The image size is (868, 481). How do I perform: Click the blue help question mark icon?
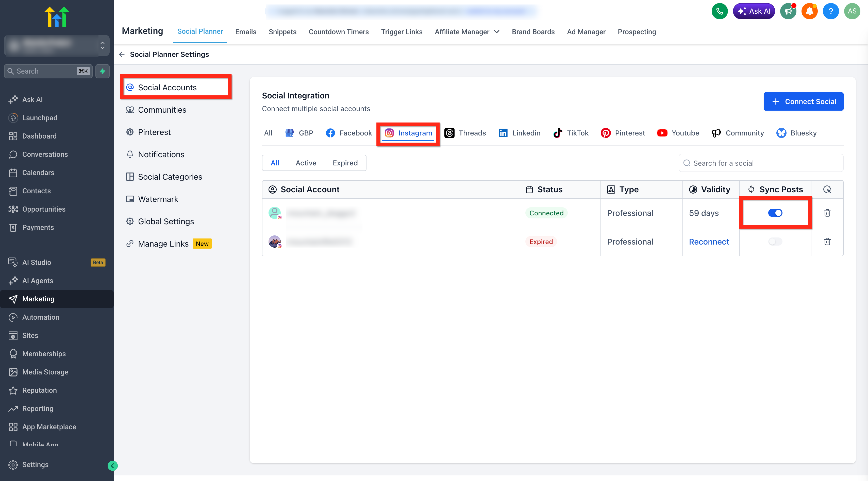(x=831, y=11)
